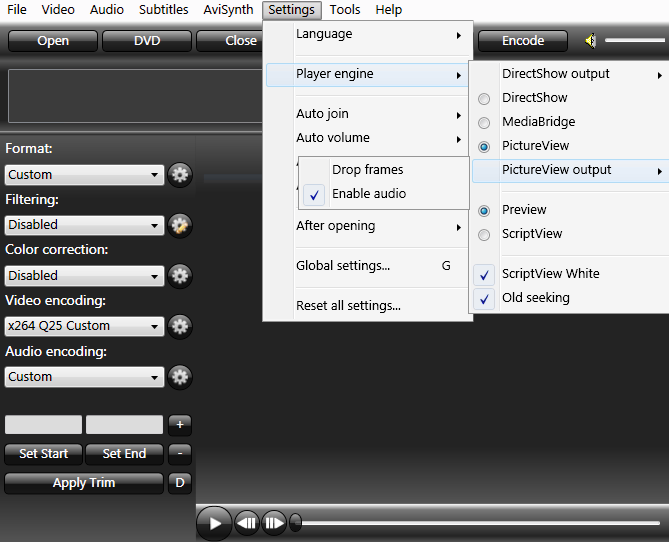Open settings gear next to Format dropdown
Viewport: 669px width, 542px height.
coord(180,174)
